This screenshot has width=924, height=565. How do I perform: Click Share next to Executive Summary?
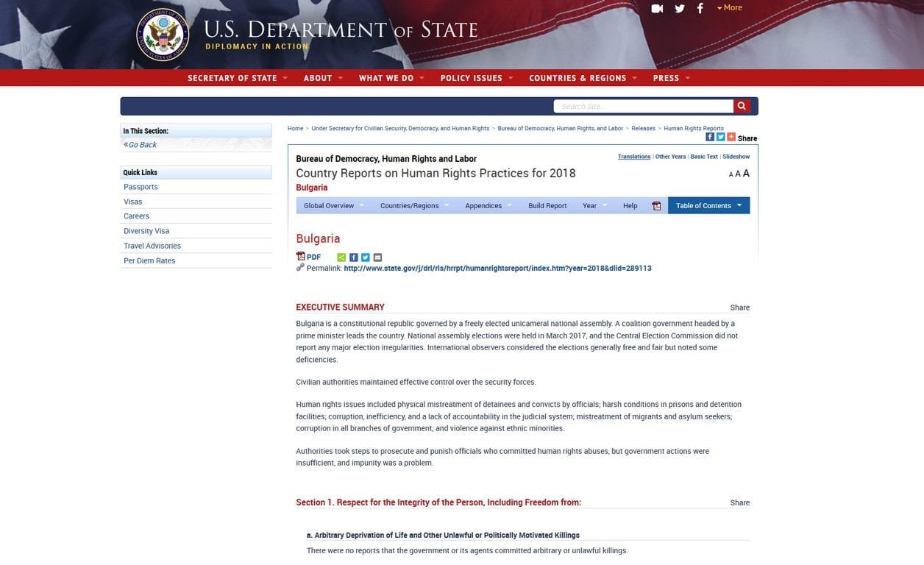[740, 308]
